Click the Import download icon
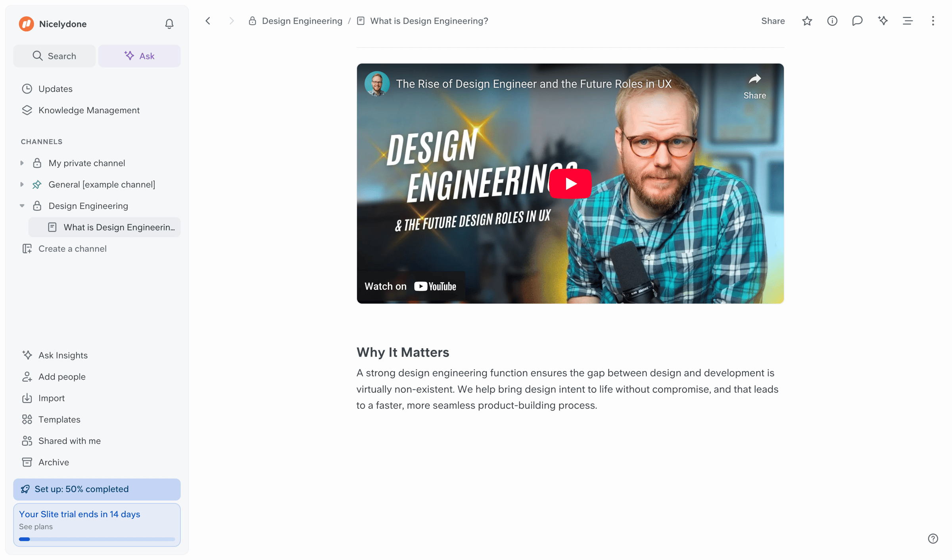The width and height of the screenshot is (952, 560). (27, 398)
